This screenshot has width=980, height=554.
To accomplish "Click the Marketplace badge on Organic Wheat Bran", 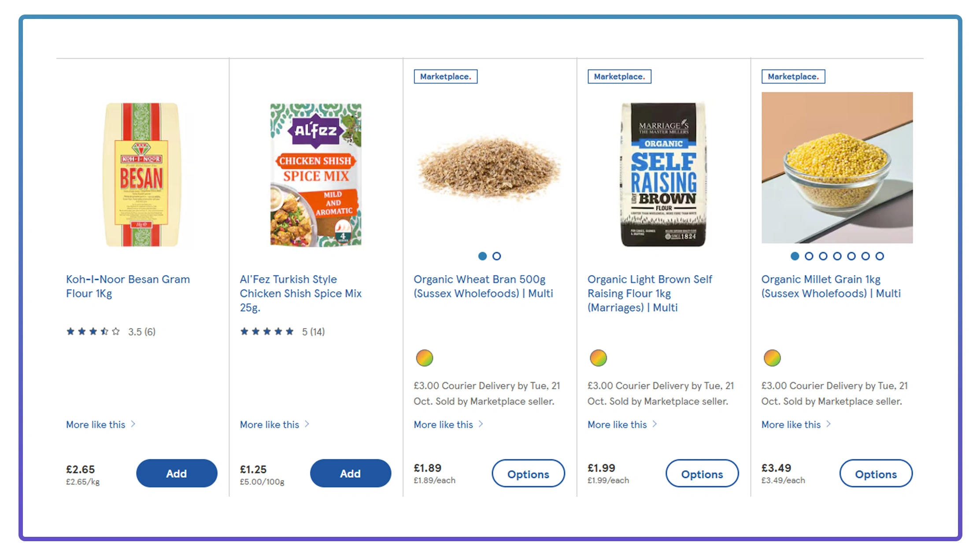I will click(x=445, y=77).
